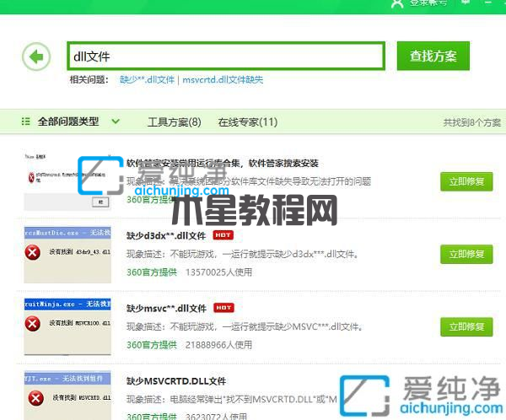Click the HOT badge on msvc entry

[x=223, y=308]
